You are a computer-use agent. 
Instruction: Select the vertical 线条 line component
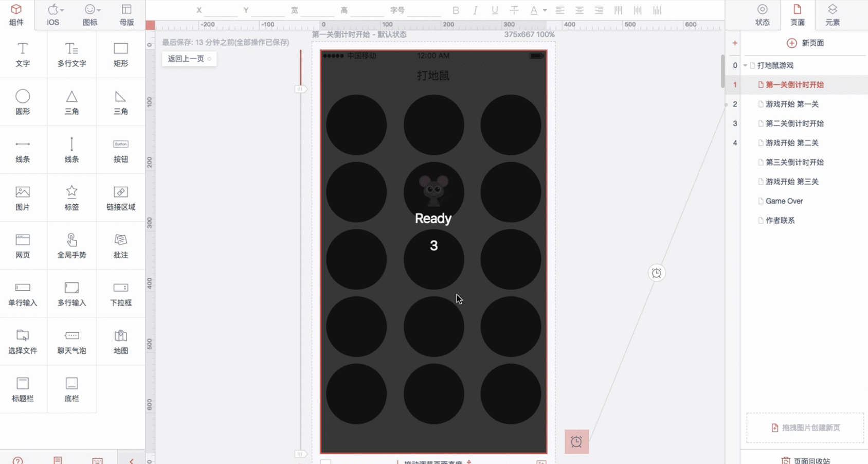[x=71, y=150]
